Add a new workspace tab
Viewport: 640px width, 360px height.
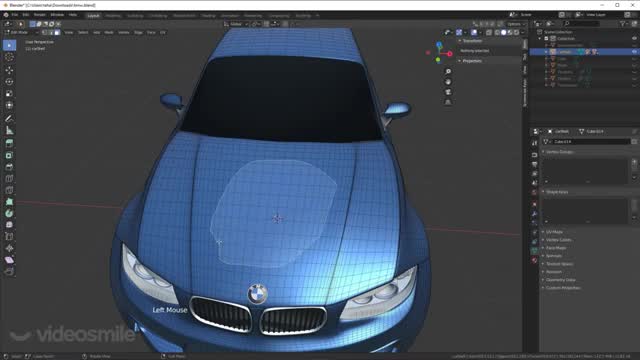pos(318,16)
